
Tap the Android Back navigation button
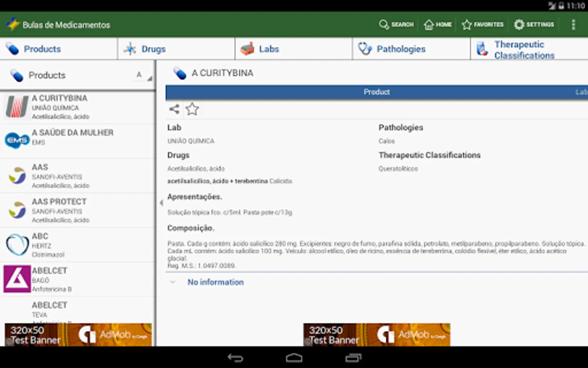coord(235,358)
